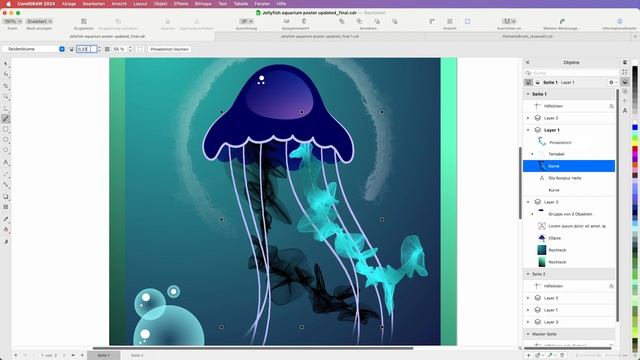Toggle first view button left of Seite 1 header

tap(528, 82)
